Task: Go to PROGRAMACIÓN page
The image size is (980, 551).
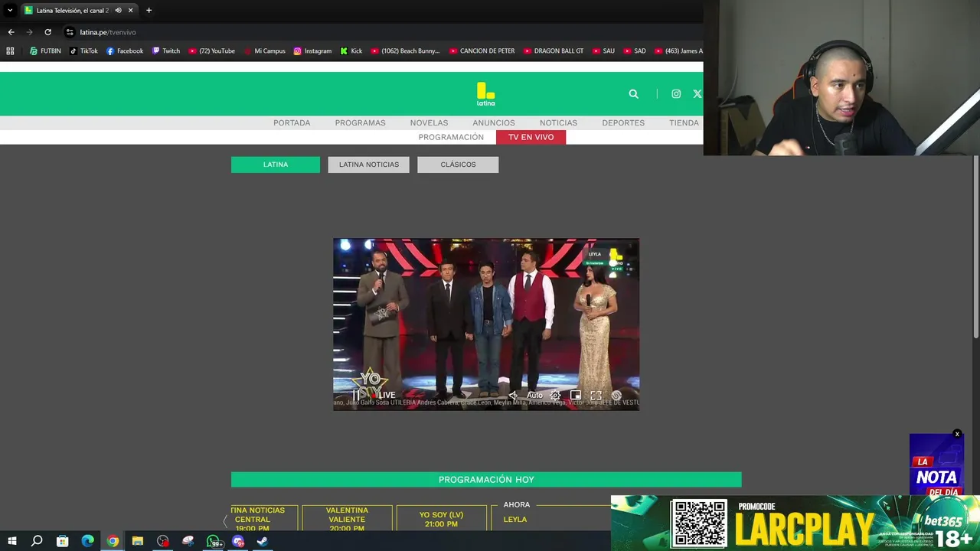Action: (x=451, y=137)
